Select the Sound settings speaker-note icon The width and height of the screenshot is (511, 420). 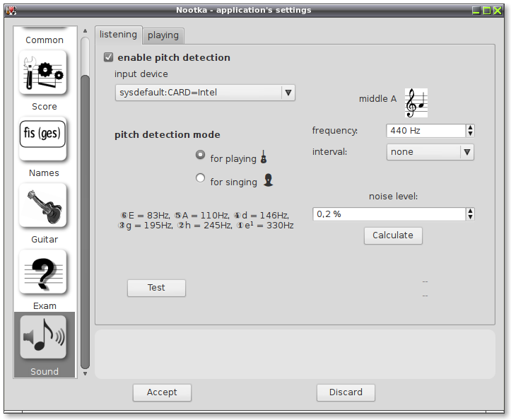coord(43,337)
